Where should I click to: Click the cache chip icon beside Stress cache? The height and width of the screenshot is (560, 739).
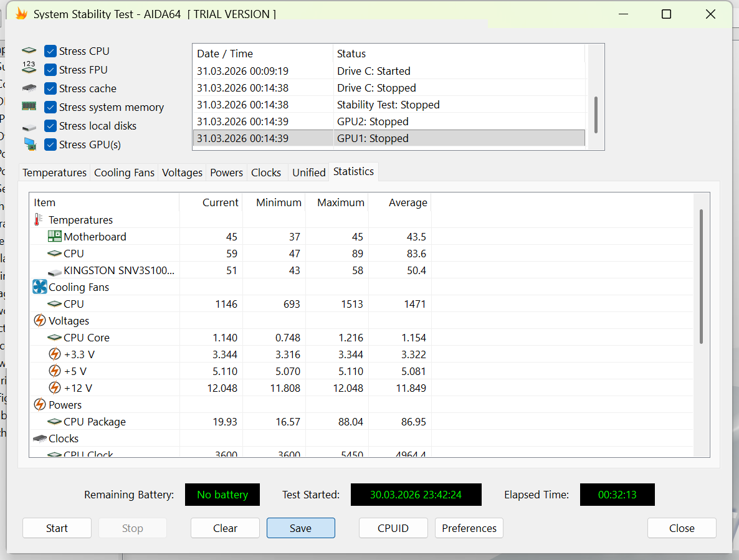tap(29, 88)
